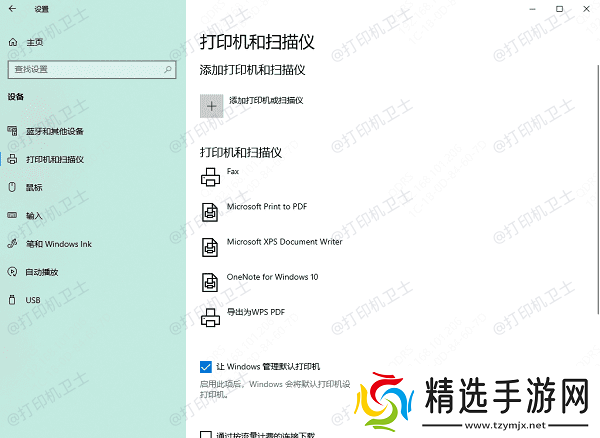Select the 自动播放 autoplay icon
The height and width of the screenshot is (438, 600).
pos(12,272)
